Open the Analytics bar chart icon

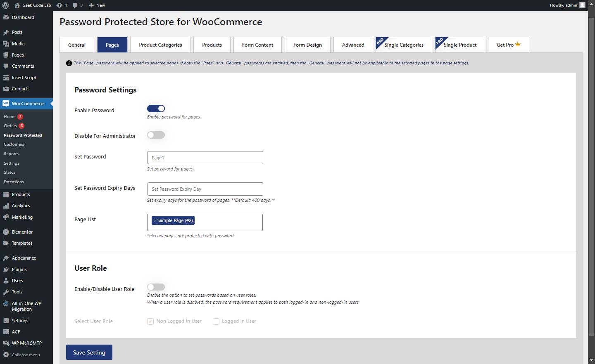coord(6,206)
